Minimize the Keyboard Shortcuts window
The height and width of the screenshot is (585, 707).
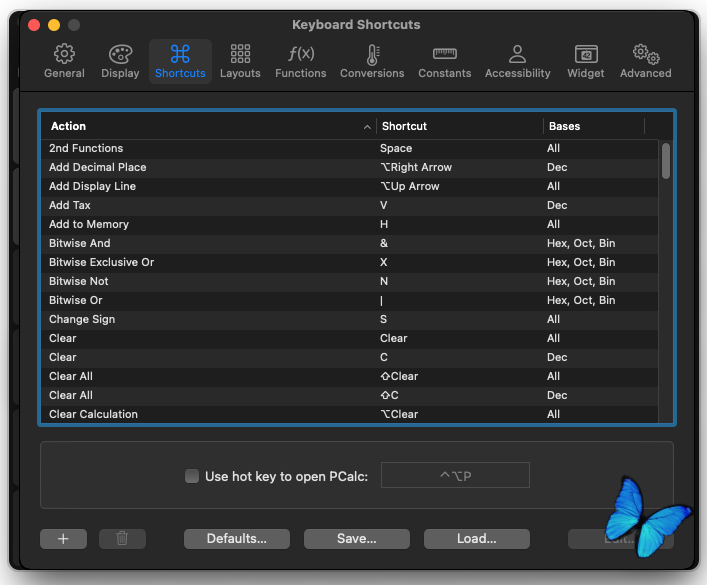pos(54,25)
